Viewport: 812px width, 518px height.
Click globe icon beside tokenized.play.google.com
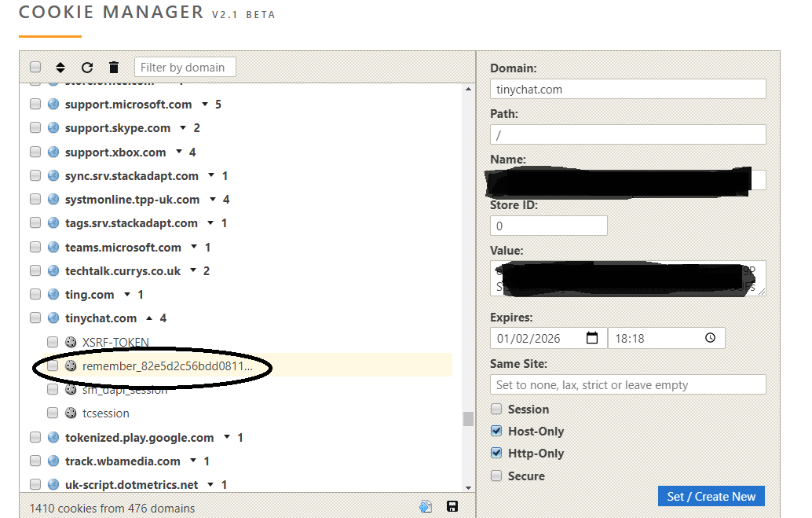pyautogui.click(x=53, y=437)
